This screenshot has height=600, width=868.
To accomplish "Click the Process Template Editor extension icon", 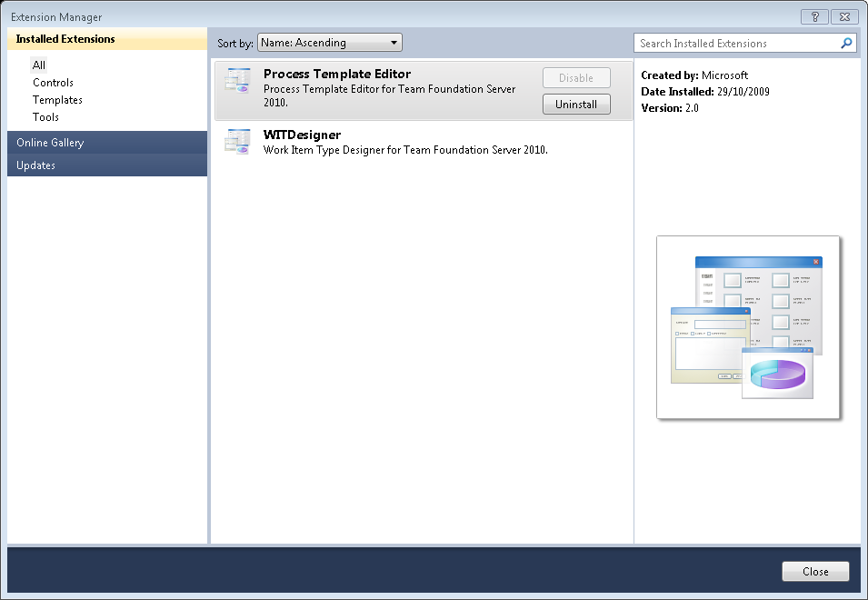I will pyautogui.click(x=237, y=81).
